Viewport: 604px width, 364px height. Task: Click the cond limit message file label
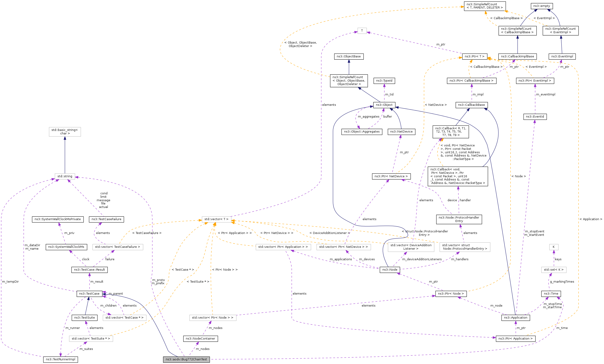[x=103, y=200]
